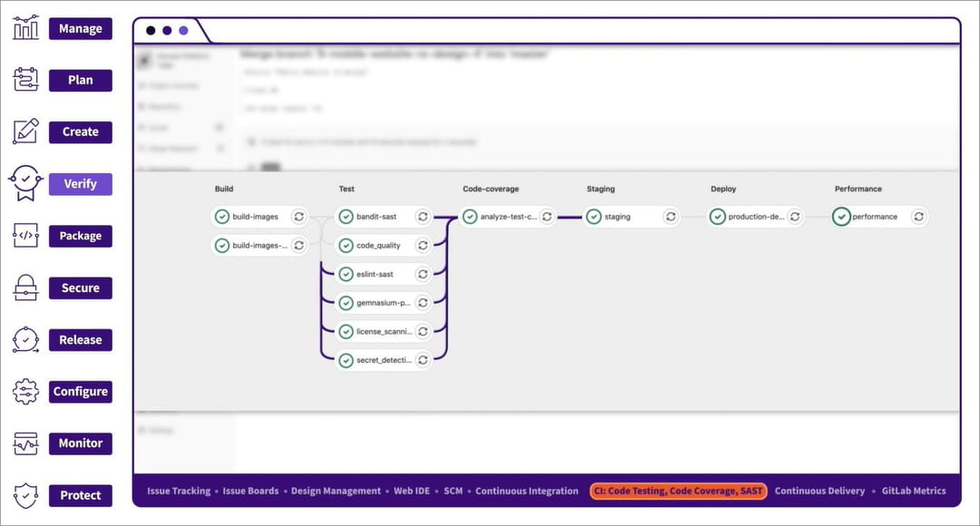
Task: Open SCM in the bottom bar
Action: tap(453, 491)
